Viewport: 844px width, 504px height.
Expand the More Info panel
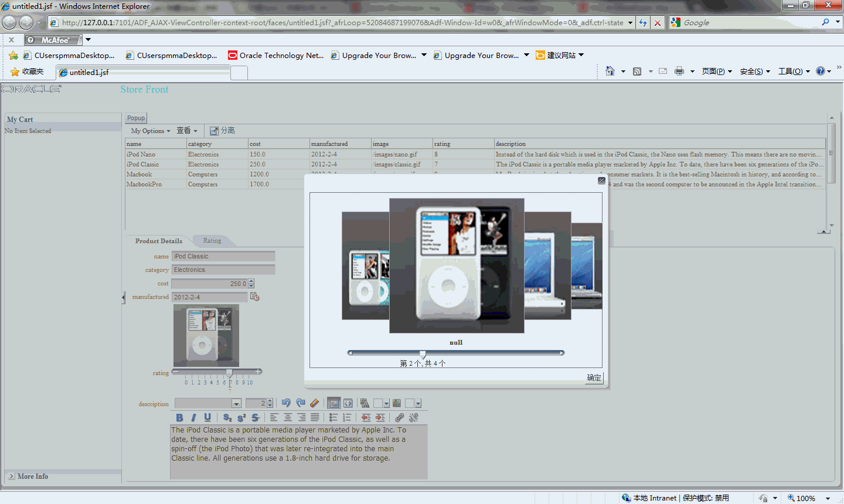[x=12, y=476]
